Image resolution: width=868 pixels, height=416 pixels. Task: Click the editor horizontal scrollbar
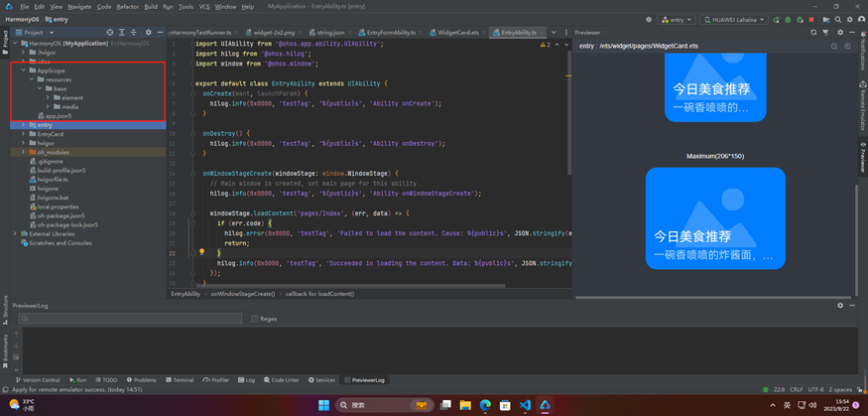pos(349,286)
